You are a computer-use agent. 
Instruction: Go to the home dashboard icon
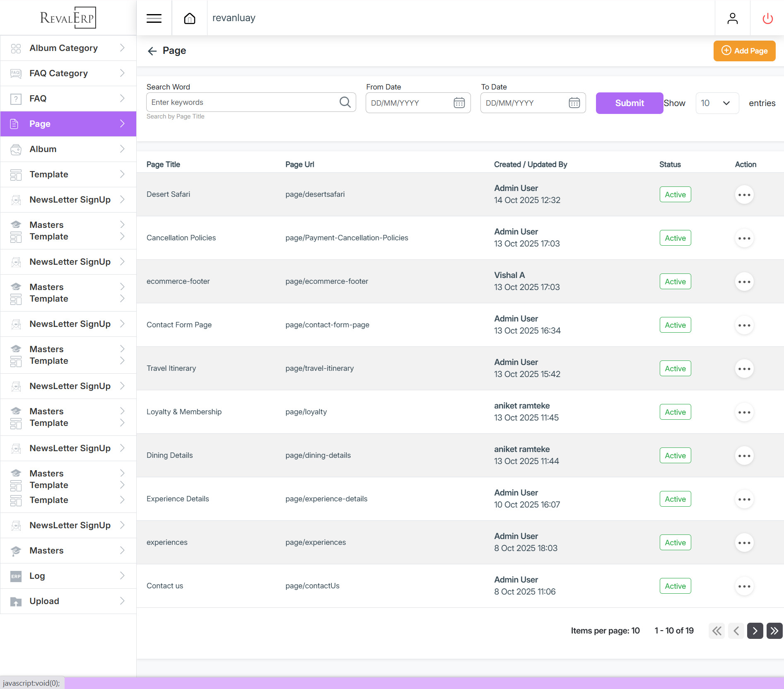coord(190,18)
